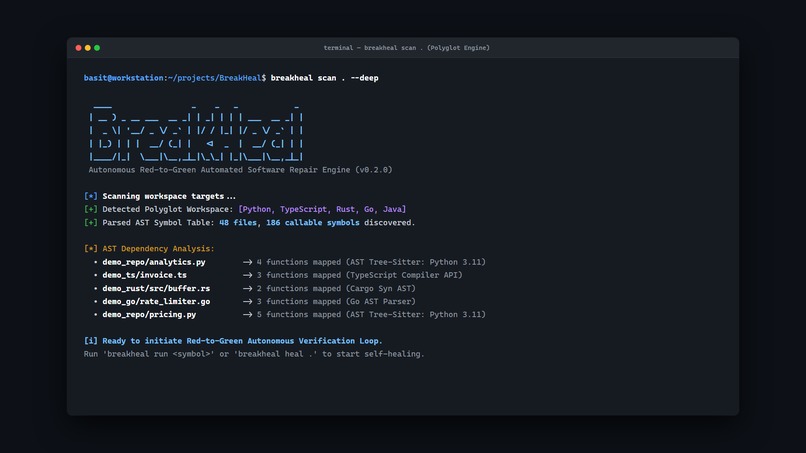Click the 'Ready to initiate Red-to-Green' status line
Screen dimensions: 806x453
pos(233,341)
